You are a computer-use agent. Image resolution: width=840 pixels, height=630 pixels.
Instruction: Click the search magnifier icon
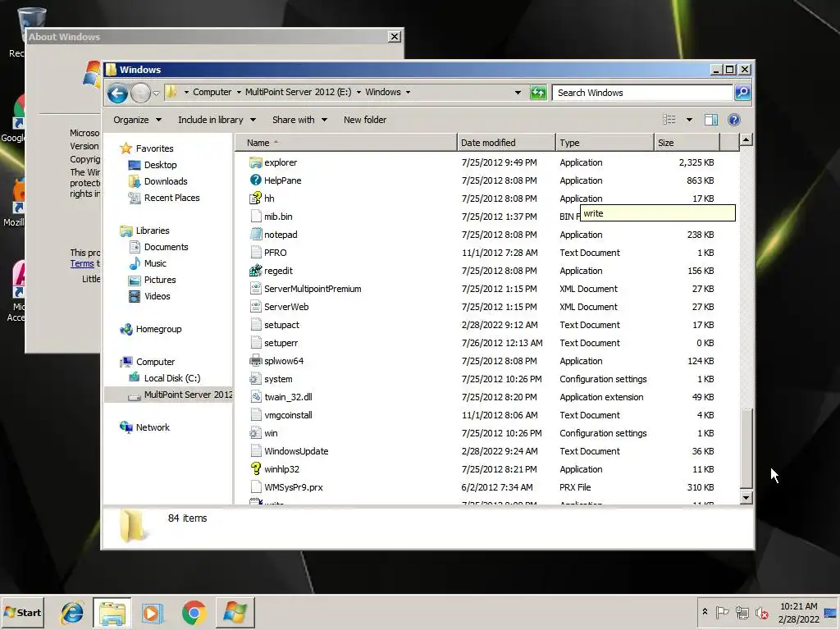742,93
